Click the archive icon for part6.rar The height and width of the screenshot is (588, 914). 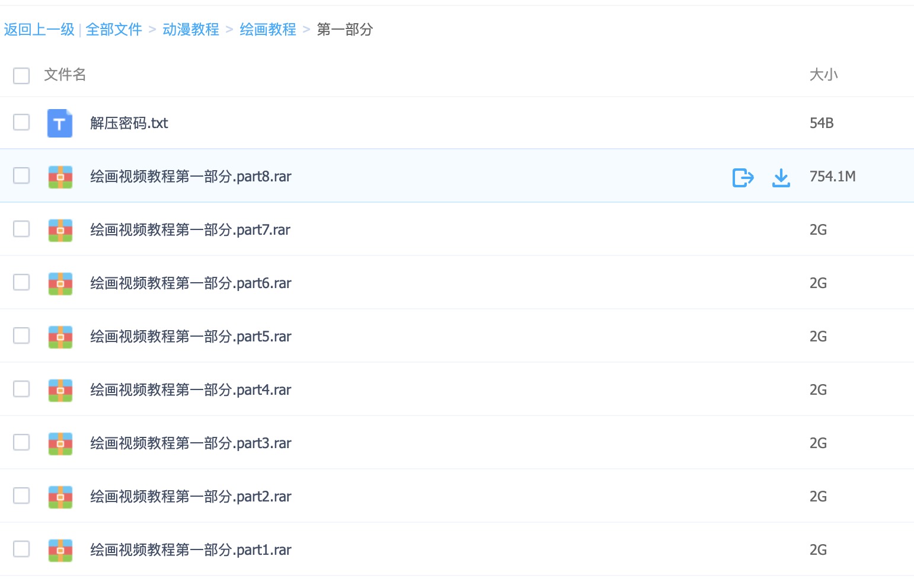click(60, 284)
